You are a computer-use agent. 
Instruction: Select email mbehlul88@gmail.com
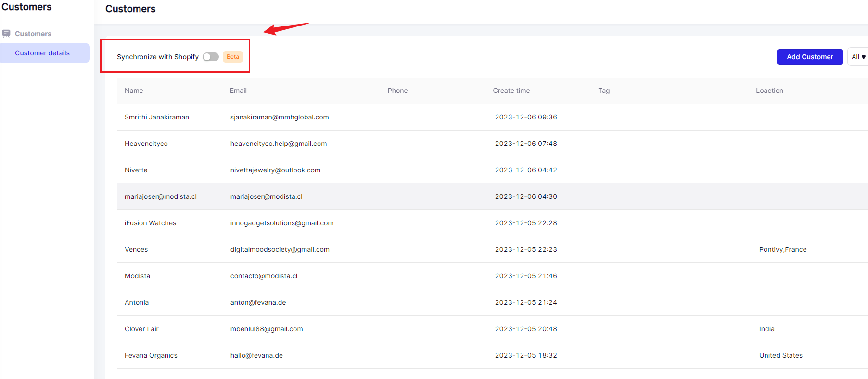point(267,329)
